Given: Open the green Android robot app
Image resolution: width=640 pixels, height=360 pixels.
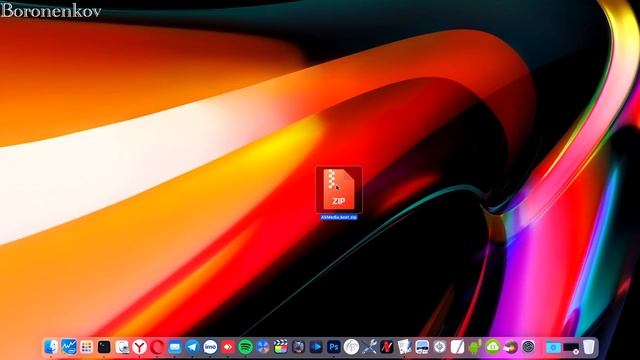Looking at the screenshot, I should click(475, 347).
